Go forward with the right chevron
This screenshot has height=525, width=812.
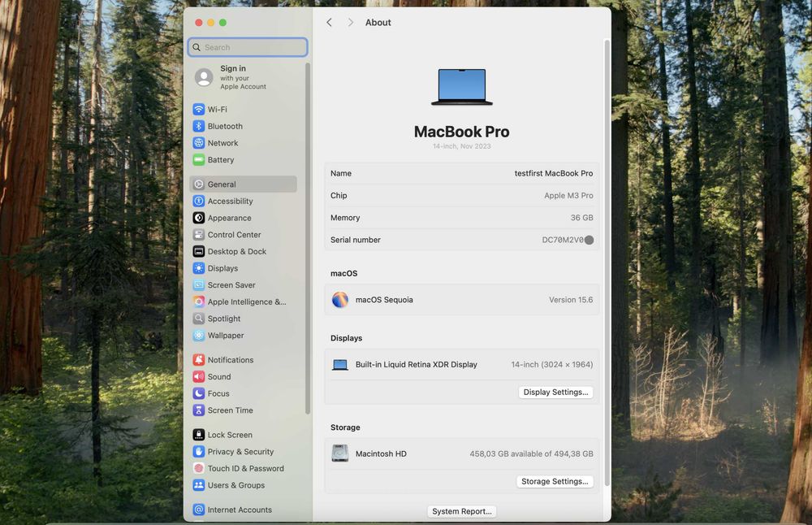click(x=351, y=22)
